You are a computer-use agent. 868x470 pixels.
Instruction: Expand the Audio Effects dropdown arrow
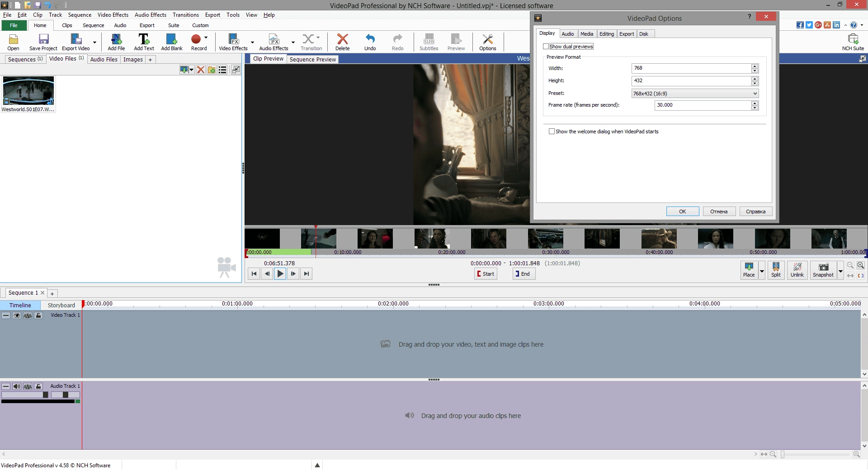293,42
